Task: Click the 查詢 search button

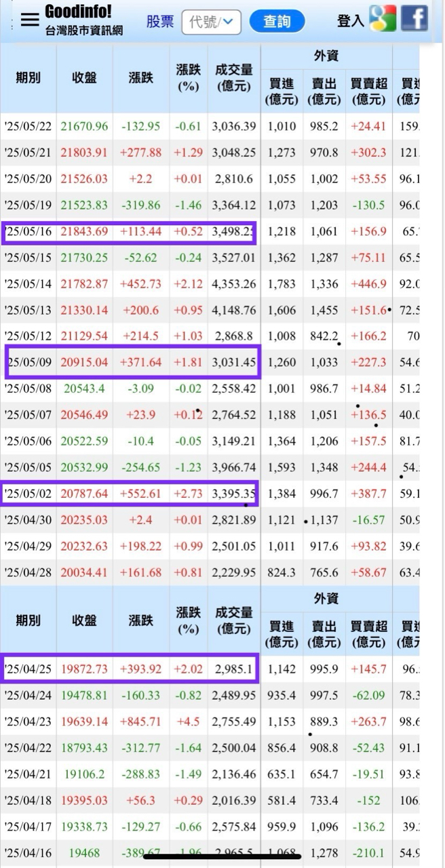Action: [x=277, y=22]
